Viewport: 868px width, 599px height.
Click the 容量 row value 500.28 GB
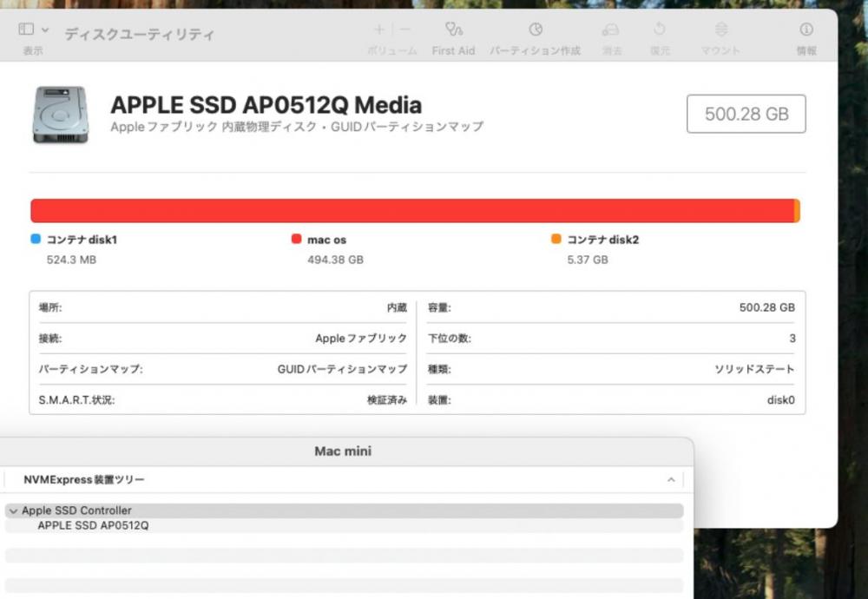tap(766, 308)
